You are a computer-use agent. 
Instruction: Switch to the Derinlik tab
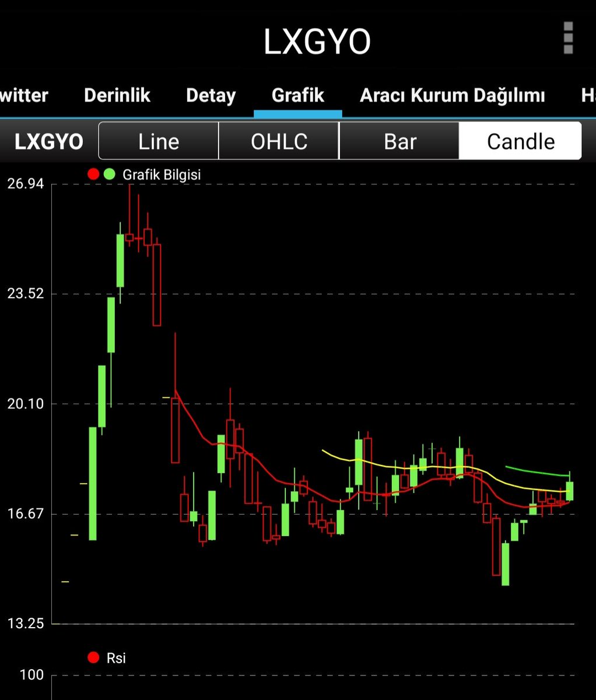(117, 95)
